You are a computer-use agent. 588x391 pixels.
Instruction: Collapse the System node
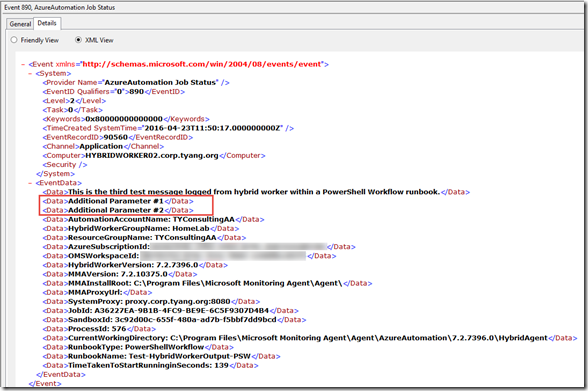point(30,73)
